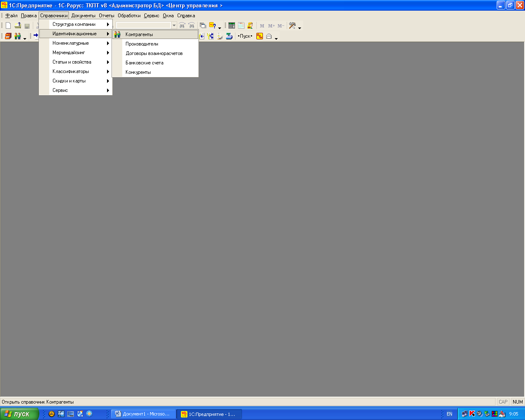Click into the toolbar search input field
Viewport: 525px width, 420px height.
tap(144, 25)
